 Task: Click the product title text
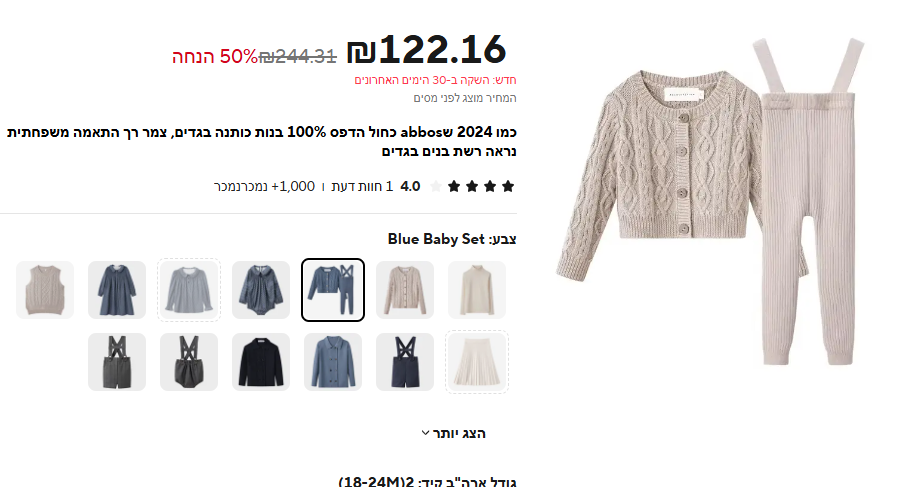tap(262, 141)
